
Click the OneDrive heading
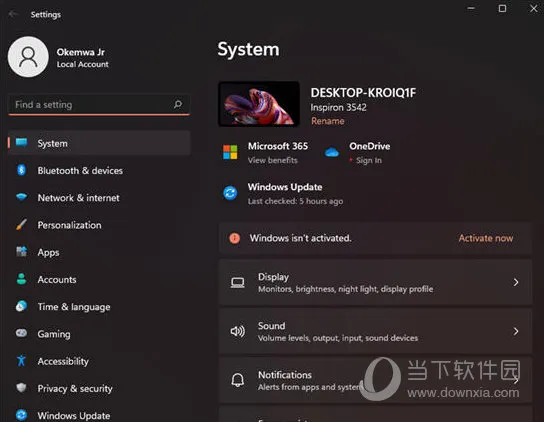click(369, 146)
